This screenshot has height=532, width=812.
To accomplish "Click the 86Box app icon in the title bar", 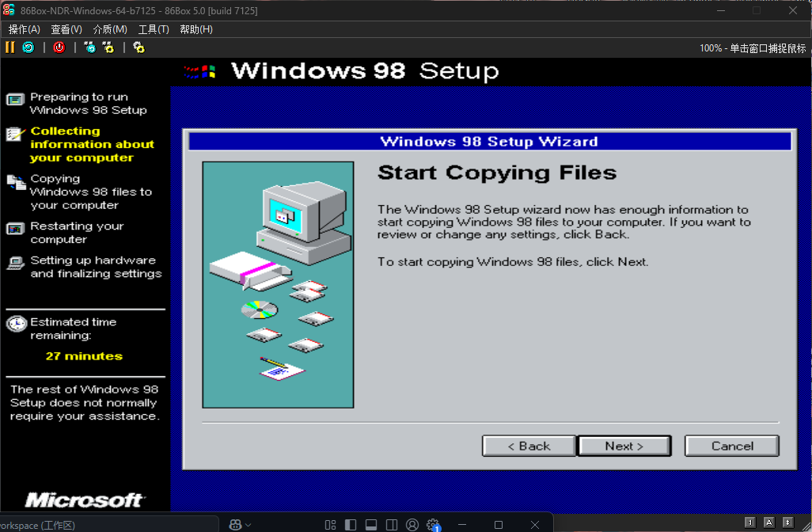I will [x=9, y=9].
